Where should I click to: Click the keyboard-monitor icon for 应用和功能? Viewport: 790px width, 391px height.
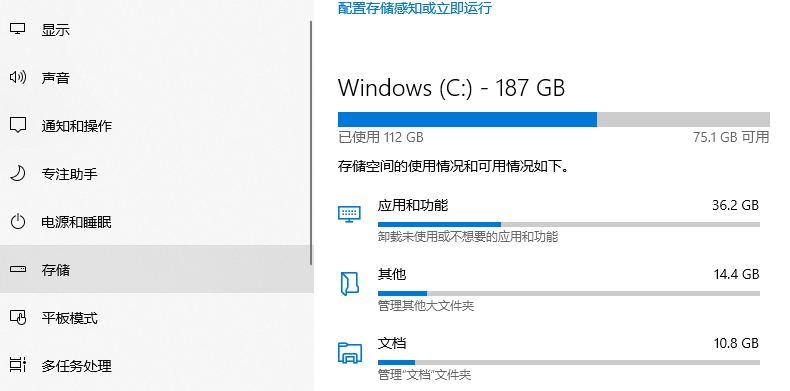coord(349,214)
